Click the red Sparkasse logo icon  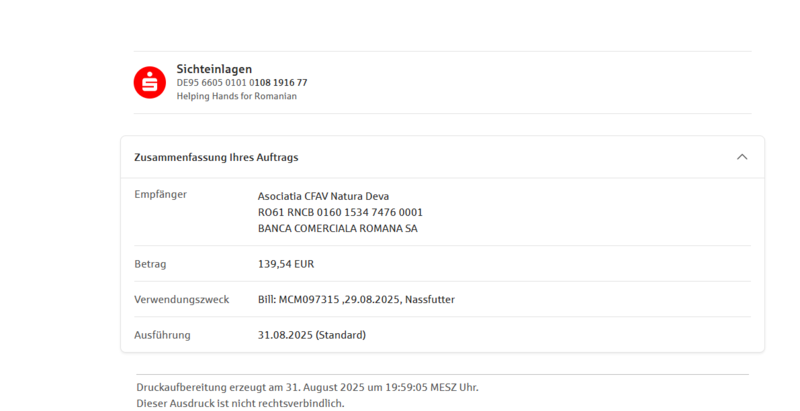point(150,82)
